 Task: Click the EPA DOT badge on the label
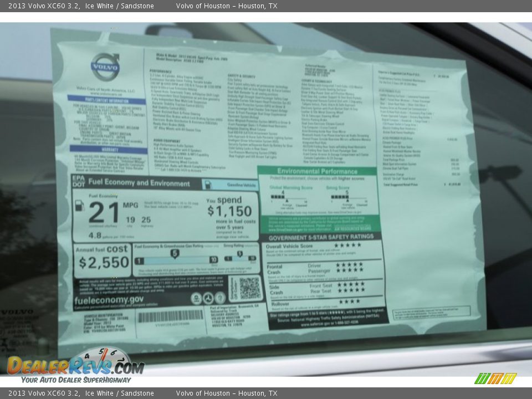pyautogui.click(x=79, y=181)
